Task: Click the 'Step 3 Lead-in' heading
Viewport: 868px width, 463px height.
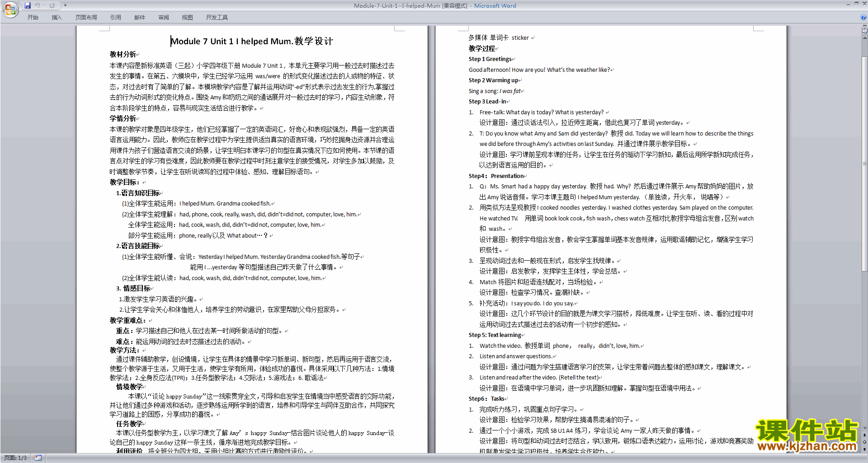Action: (487, 102)
